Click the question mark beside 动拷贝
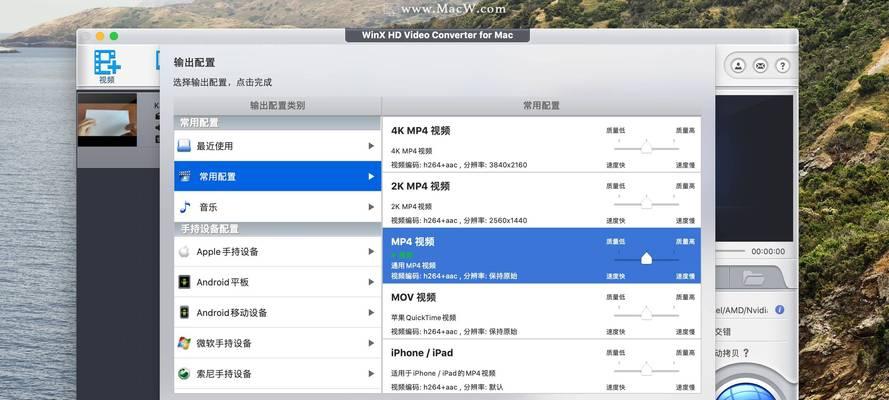The image size is (889, 400). coord(746,353)
